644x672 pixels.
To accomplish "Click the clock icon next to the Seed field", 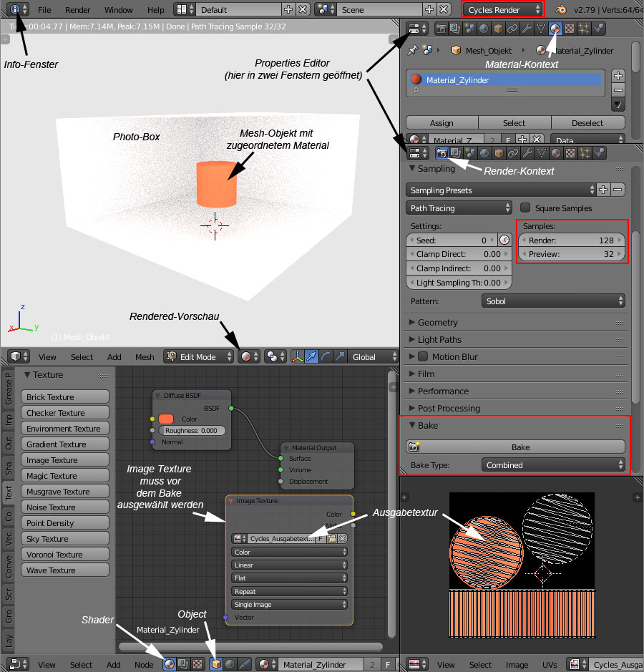I will coord(504,240).
